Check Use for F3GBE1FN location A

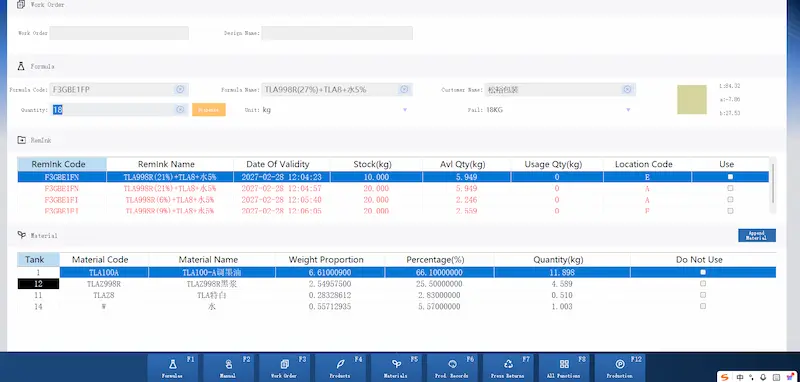[x=730, y=188]
